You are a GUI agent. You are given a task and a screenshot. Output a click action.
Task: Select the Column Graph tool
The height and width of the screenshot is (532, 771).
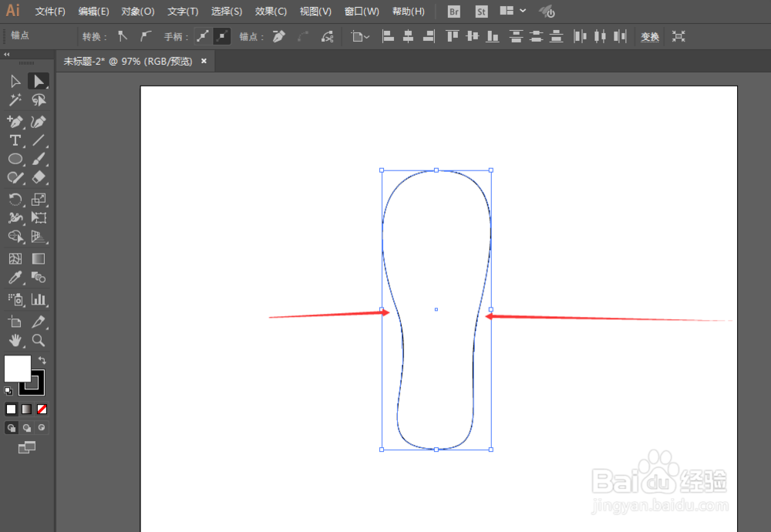[x=39, y=299]
